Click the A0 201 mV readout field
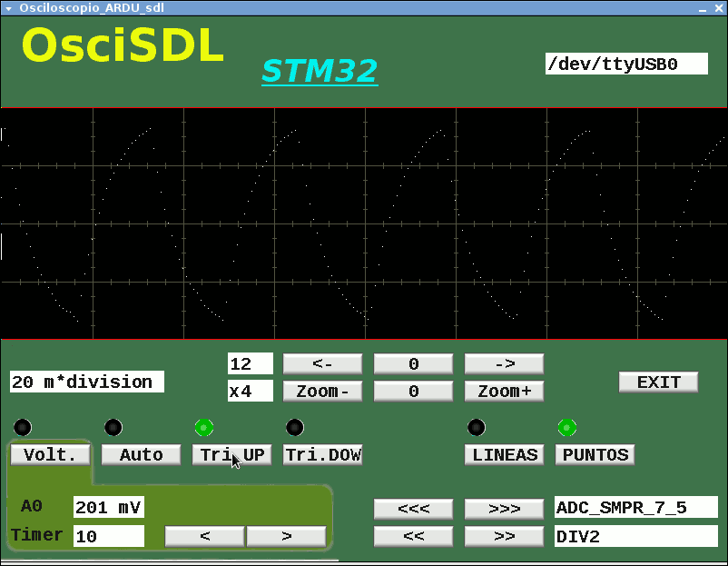This screenshot has width=728, height=566. (x=109, y=507)
